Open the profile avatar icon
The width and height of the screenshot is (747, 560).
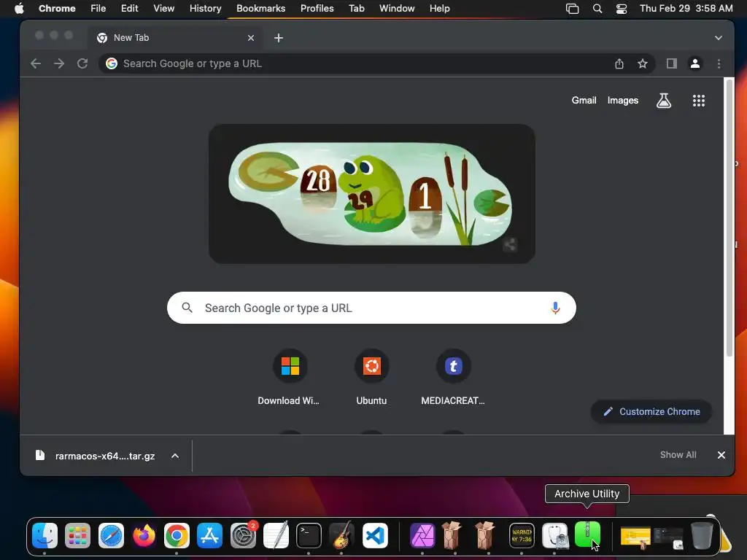pos(695,63)
